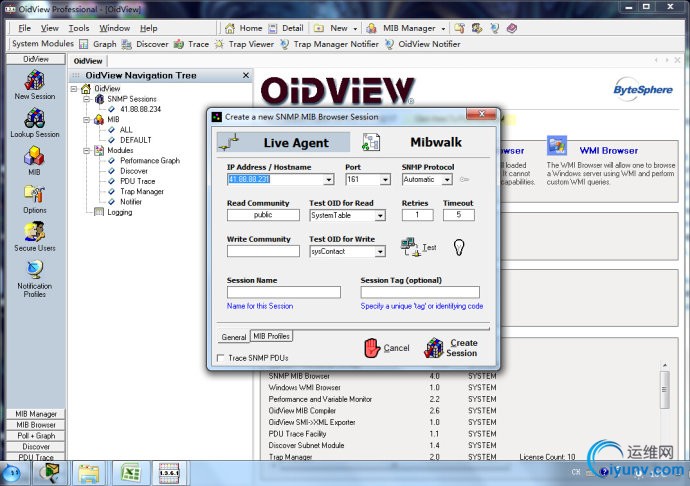Open the Help menu
Viewport: 690px width, 486px height.
pos(149,28)
